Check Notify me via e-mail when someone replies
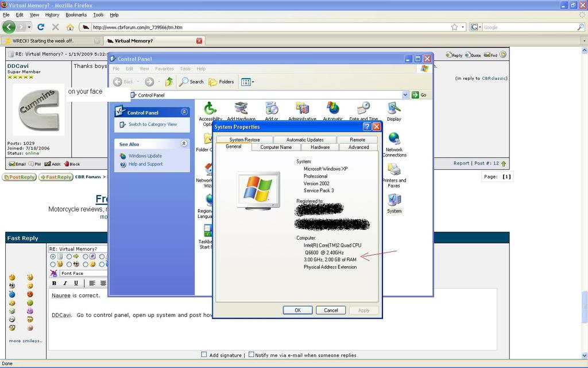 [x=252, y=354]
